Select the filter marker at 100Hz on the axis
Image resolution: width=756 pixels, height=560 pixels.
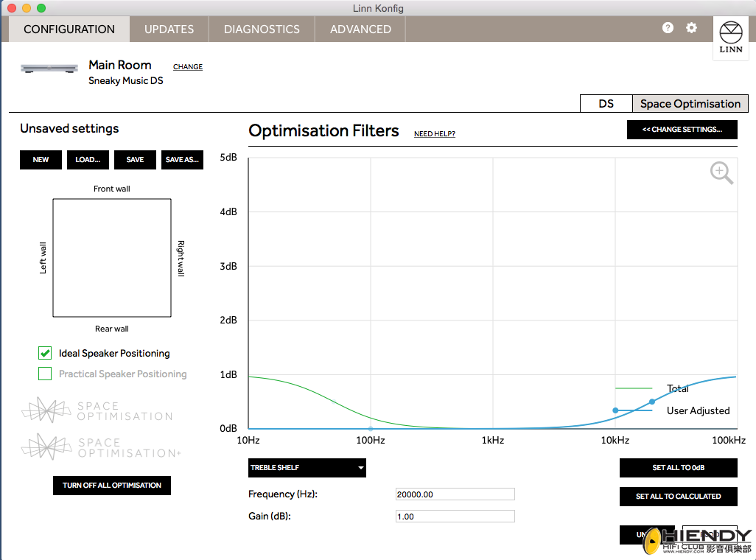coord(371,428)
